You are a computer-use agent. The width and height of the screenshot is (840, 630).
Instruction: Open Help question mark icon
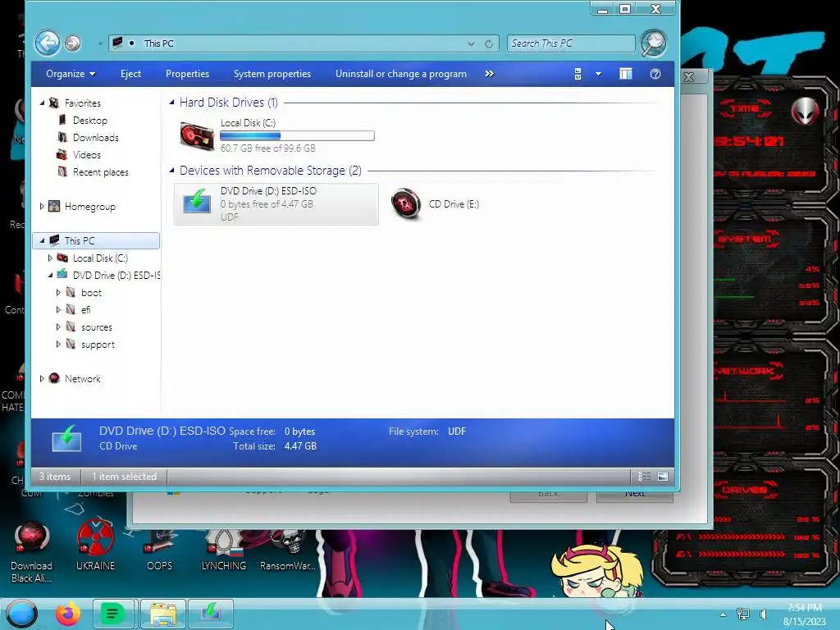pos(655,74)
